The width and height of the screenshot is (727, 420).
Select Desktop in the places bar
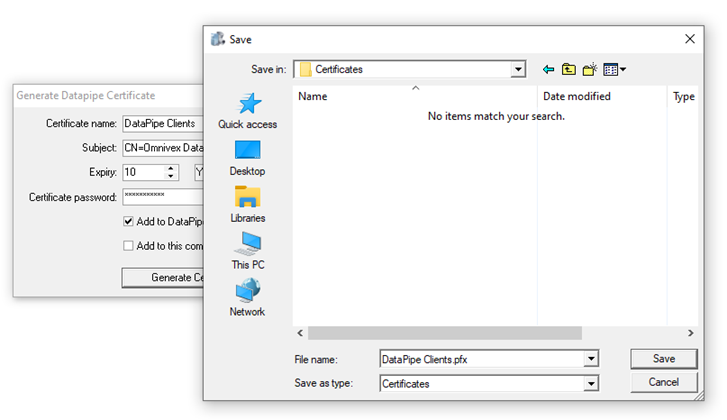[x=247, y=157]
